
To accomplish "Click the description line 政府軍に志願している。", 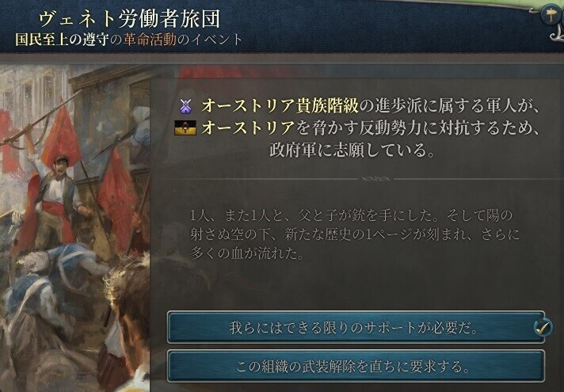I will [x=352, y=150].
